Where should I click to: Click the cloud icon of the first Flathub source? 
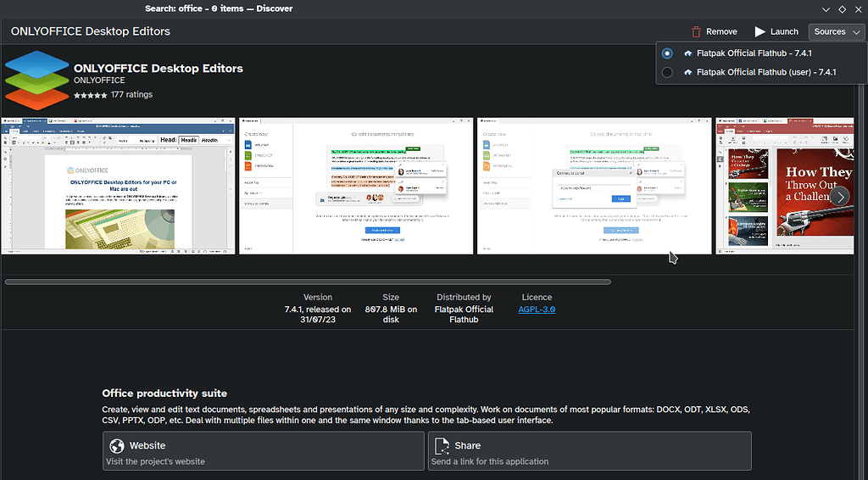pos(688,53)
